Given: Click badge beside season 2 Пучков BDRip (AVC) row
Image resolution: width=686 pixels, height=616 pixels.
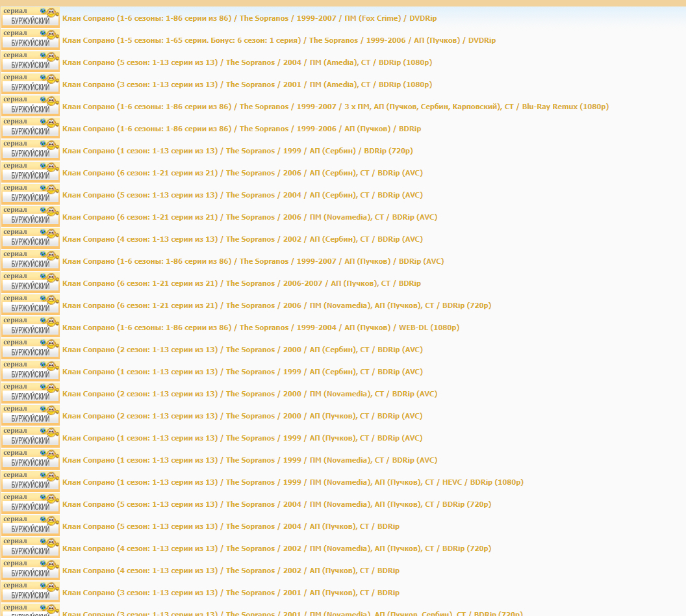Looking at the screenshot, I should [30, 415].
